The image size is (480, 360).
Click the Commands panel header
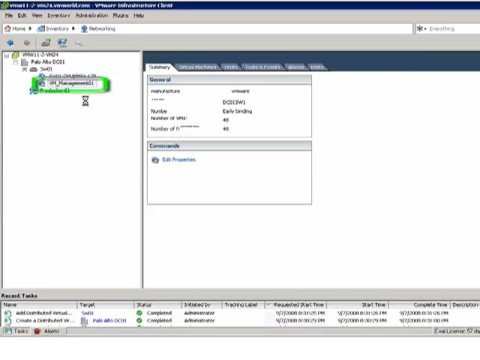tap(229, 146)
